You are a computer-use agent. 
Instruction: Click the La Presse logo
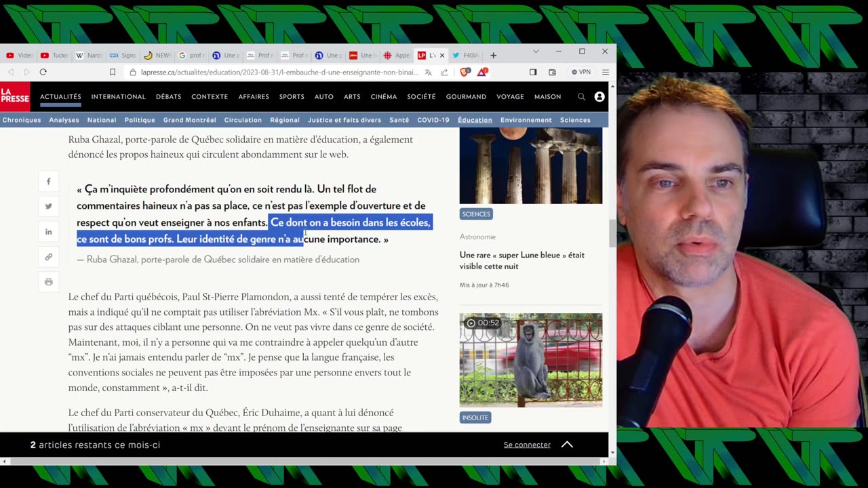point(15,96)
